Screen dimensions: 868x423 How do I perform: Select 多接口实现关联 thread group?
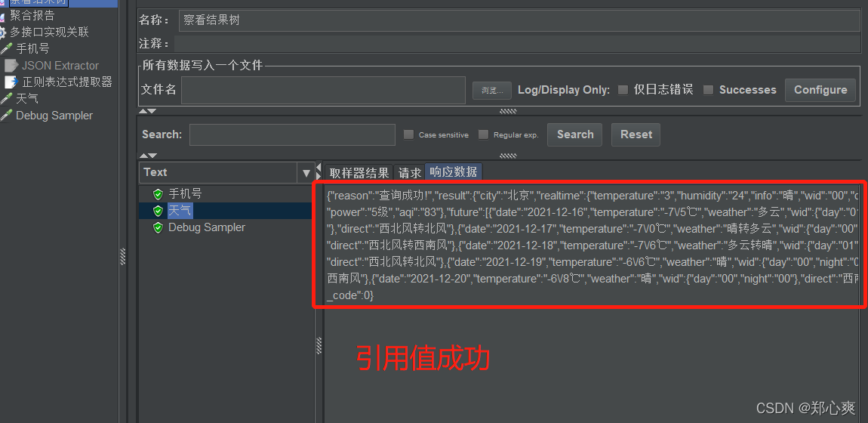click(49, 32)
